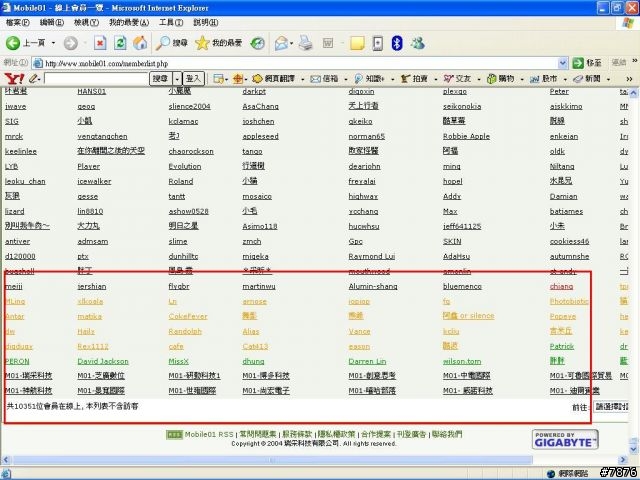This screenshot has height=480, width=640.
Task: Click the Bluetooth icon in toolbar
Action: click(x=397, y=43)
